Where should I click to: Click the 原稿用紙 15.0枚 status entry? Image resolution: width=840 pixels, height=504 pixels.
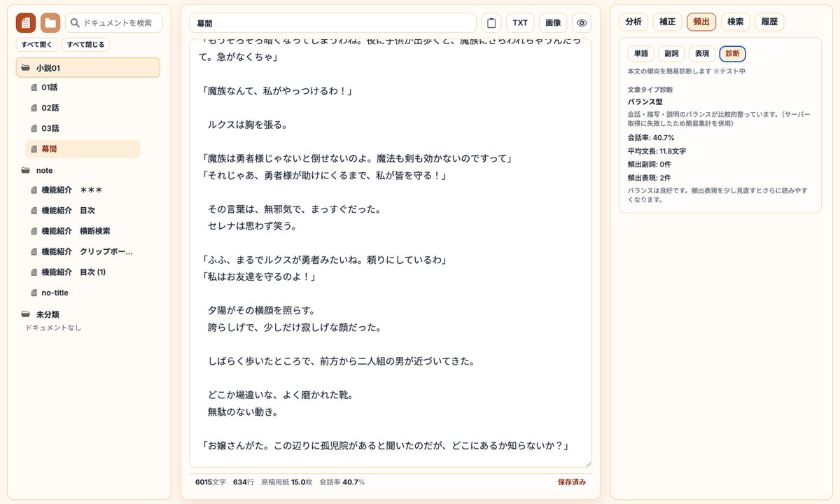tap(286, 482)
